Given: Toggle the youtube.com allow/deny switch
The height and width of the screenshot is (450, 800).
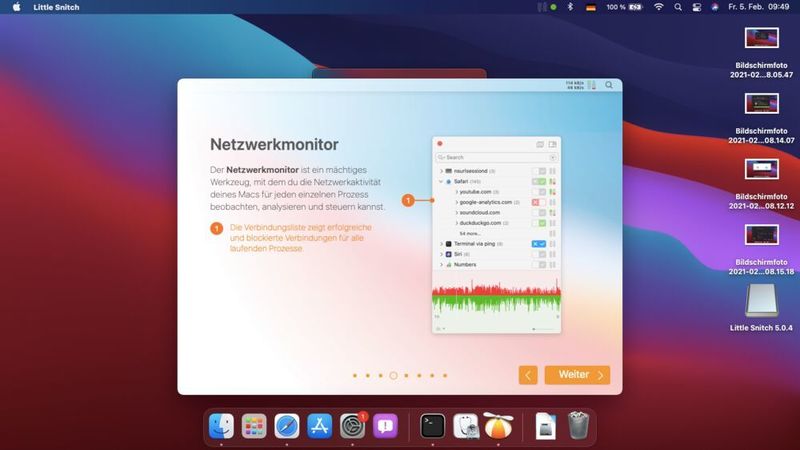Looking at the screenshot, I should tap(539, 192).
